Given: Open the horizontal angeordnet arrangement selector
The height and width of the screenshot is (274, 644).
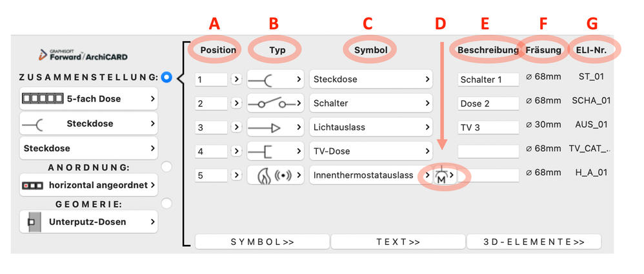Looking at the screenshot, I should tap(88, 185).
